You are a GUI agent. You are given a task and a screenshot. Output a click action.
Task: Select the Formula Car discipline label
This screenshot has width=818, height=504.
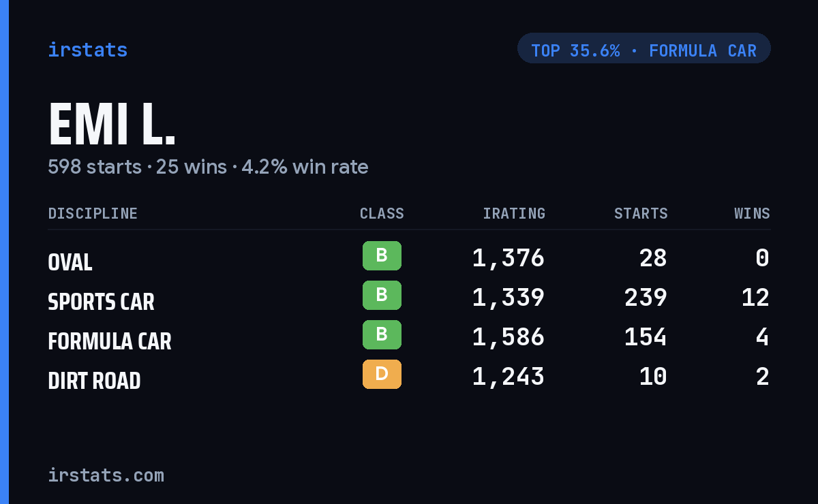[x=110, y=341]
